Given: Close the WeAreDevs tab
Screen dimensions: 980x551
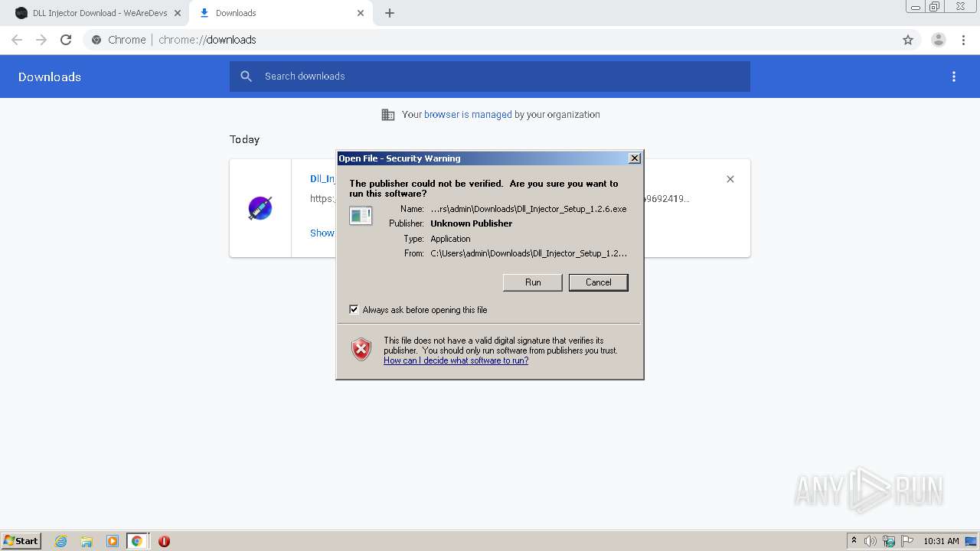Looking at the screenshot, I should coord(178,13).
